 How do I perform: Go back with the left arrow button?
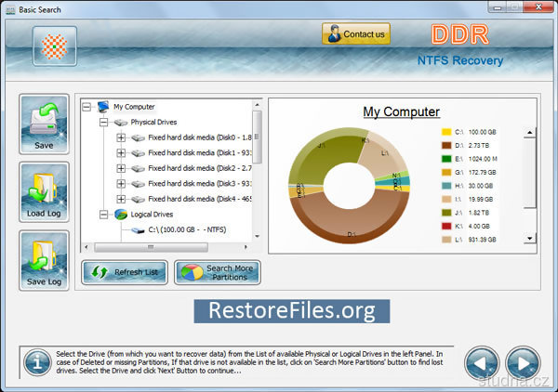pos(482,363)
